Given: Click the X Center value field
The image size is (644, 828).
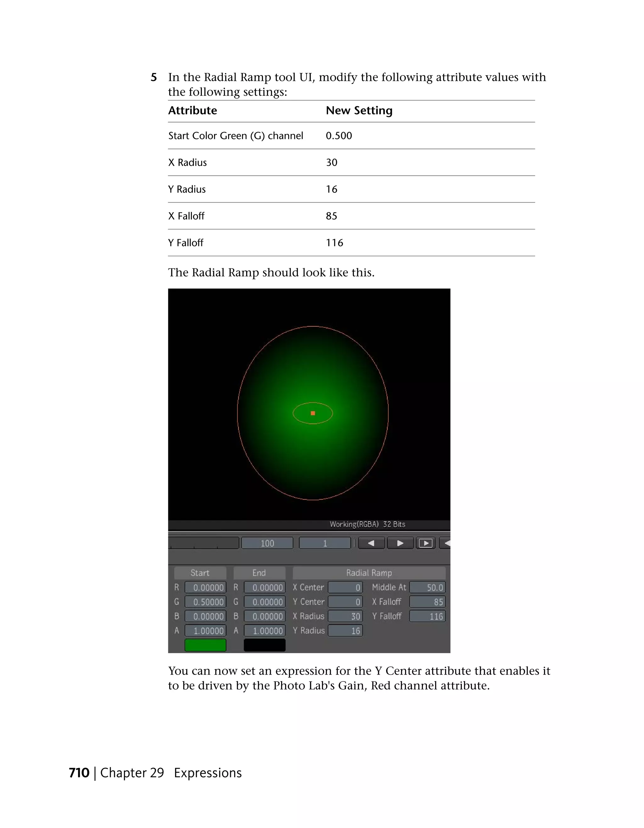Looking at the screenshot, I should tap(345, 587).
